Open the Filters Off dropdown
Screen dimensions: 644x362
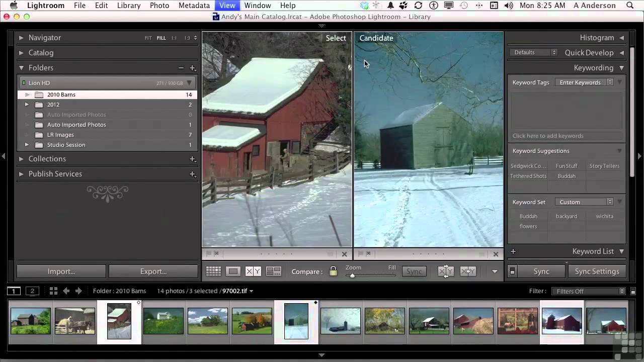588,291
